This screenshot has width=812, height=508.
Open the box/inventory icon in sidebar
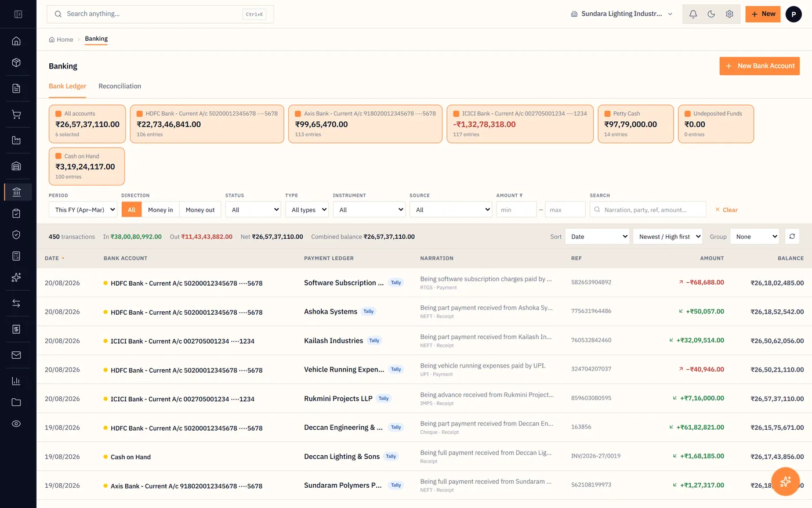click(x=16, y=62)
